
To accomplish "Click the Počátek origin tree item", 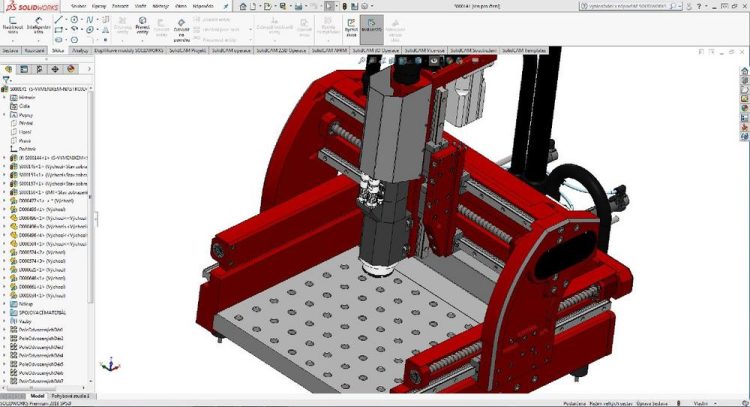I will (26, 148).
